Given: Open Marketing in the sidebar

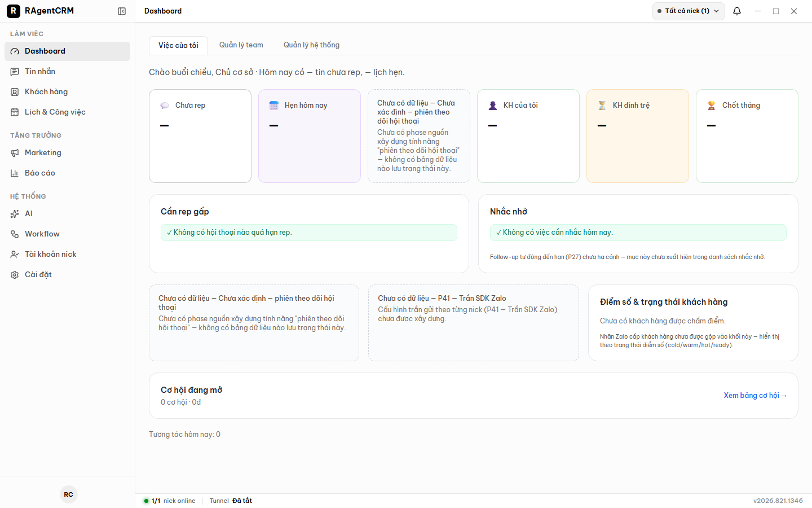Looking at the screenshot, I should [67, 153].
